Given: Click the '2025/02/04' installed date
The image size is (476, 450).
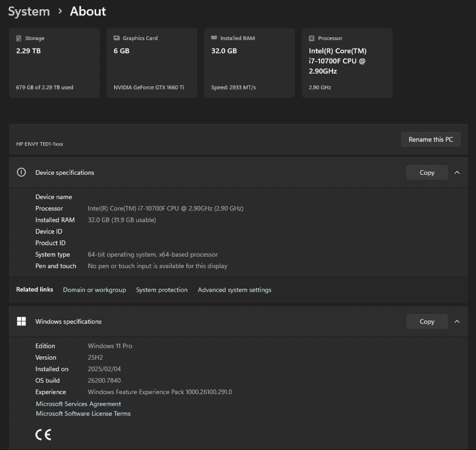Looking at the screenshot, I should click(104, 369).
